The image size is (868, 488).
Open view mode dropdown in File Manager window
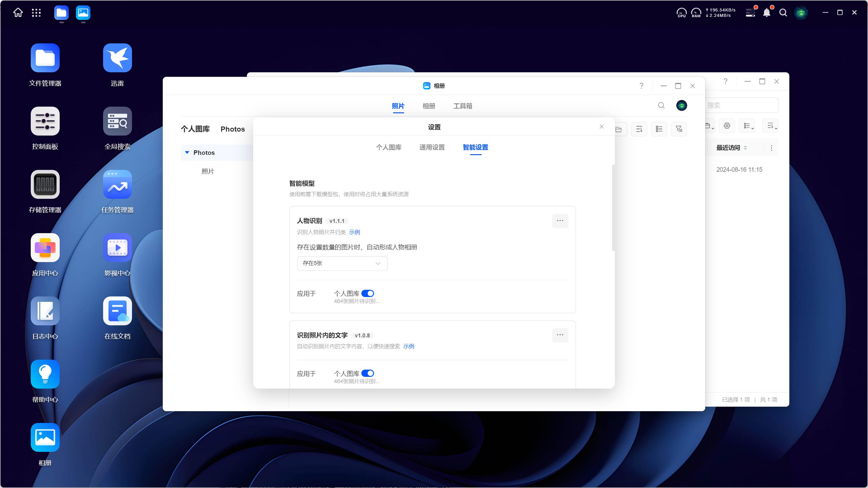click(x=747, y=126)
